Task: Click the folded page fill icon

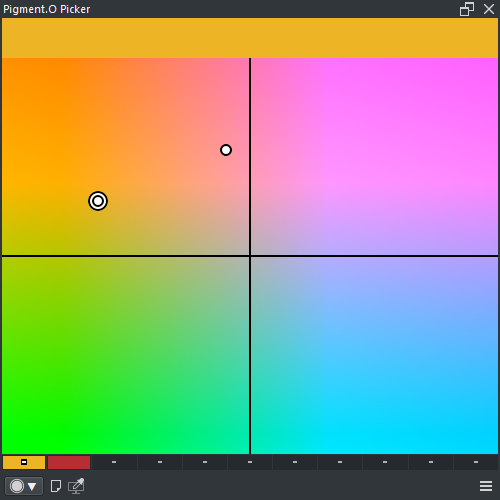Action: click(56, 486)
